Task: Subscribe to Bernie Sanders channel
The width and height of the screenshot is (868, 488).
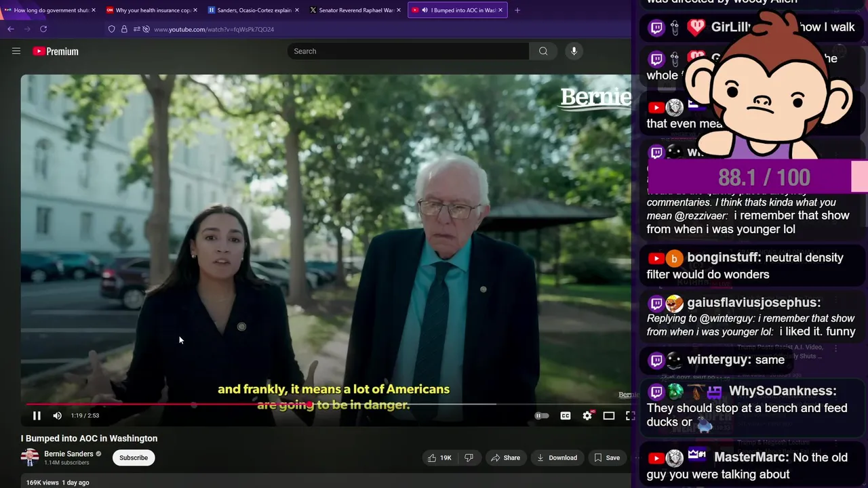Action: click(x=134, y=457)
